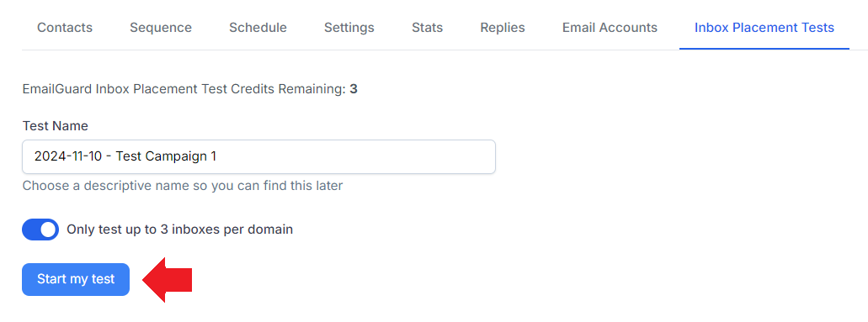Click the '2024-11-10 - Test Campaign 1' text
Viewport: 868px width, 322px height.
pos(125,156)
